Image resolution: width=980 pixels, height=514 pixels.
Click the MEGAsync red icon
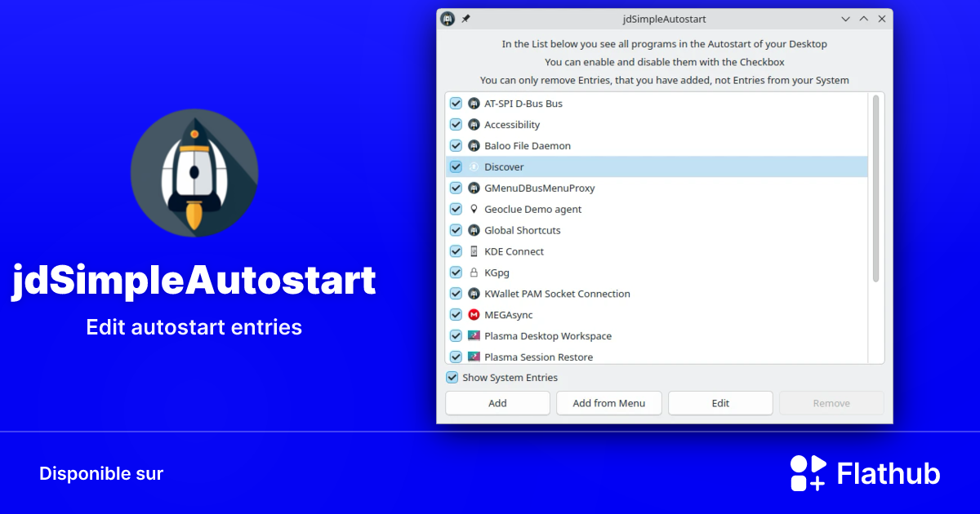pyautogui.click(x=474, y=314)
